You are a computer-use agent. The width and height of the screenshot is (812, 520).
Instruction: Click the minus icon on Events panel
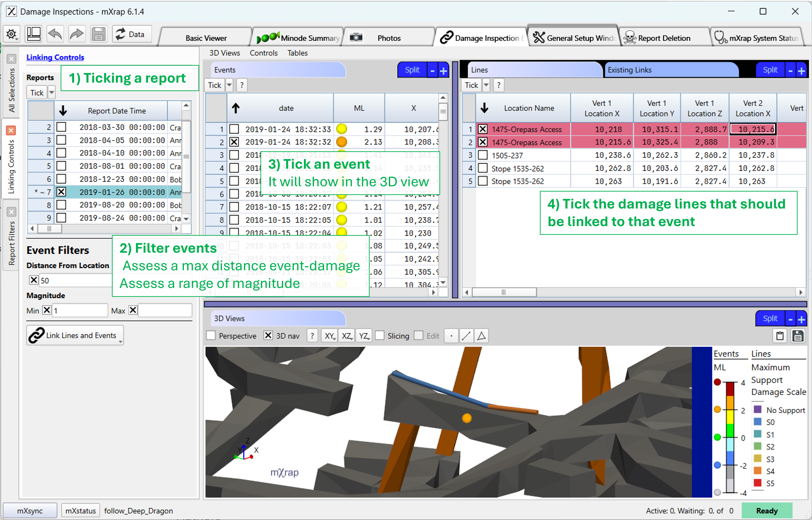(x=432, y=70)
